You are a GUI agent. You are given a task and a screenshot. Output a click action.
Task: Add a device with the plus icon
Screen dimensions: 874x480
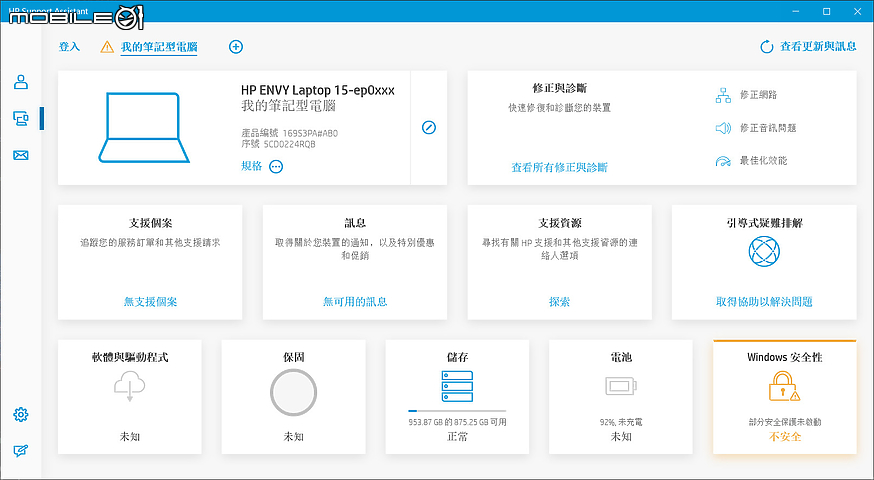[x=236, y=47]
